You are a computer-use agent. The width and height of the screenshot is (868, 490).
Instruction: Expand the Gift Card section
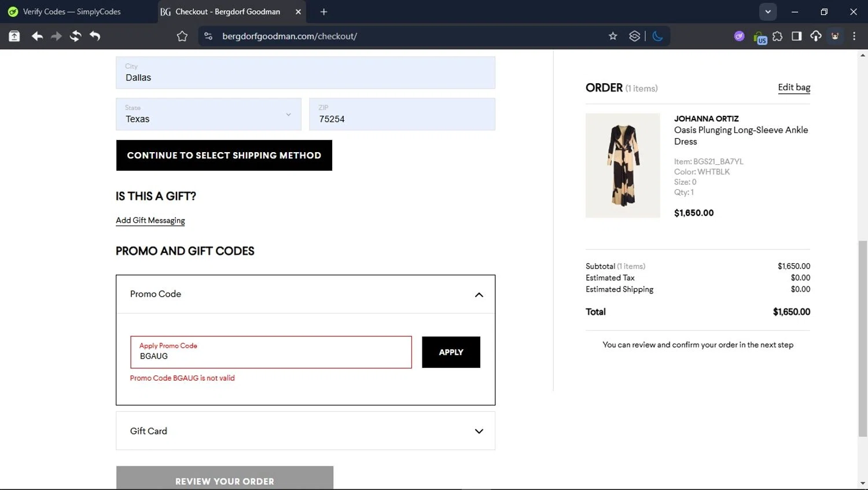(306, 431)
